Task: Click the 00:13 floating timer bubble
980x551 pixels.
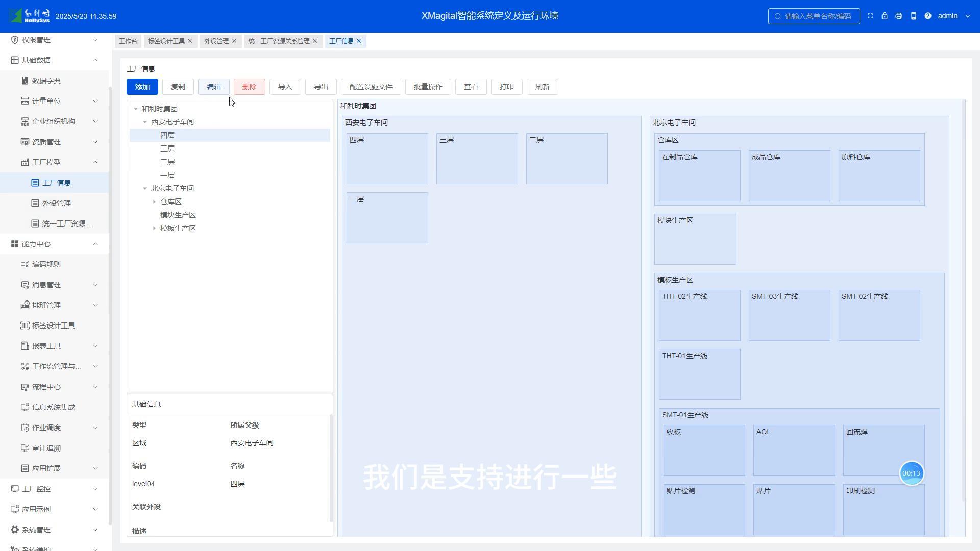Action: click(x=911, y=473)
